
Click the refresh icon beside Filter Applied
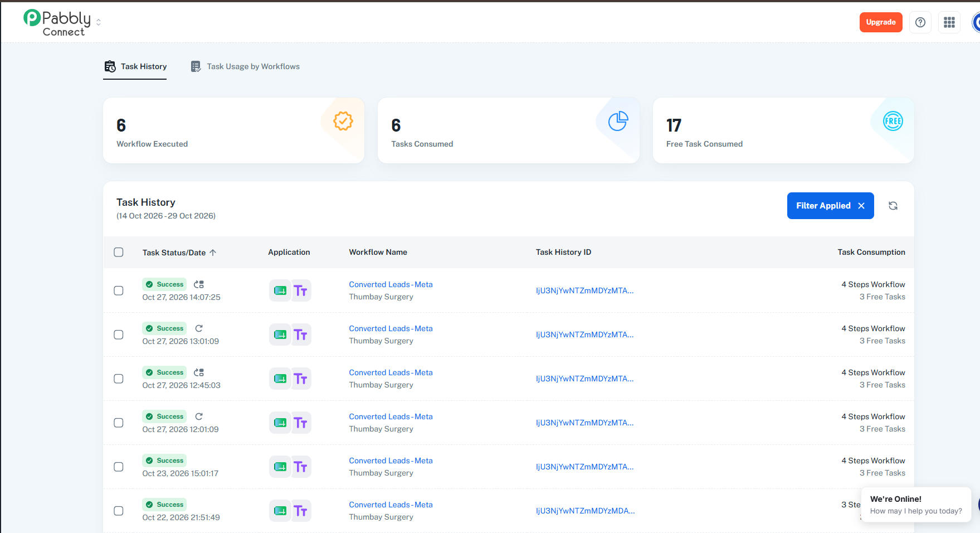pos(893,206)
